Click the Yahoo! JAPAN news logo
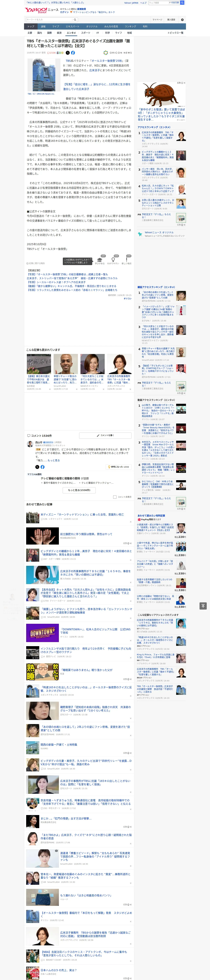 (42, 10)
